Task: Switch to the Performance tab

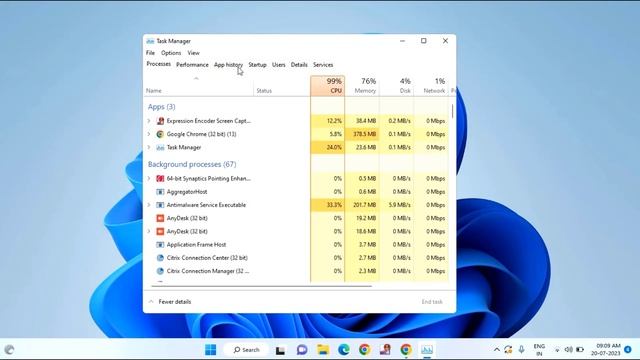Action: pos(192,64)
